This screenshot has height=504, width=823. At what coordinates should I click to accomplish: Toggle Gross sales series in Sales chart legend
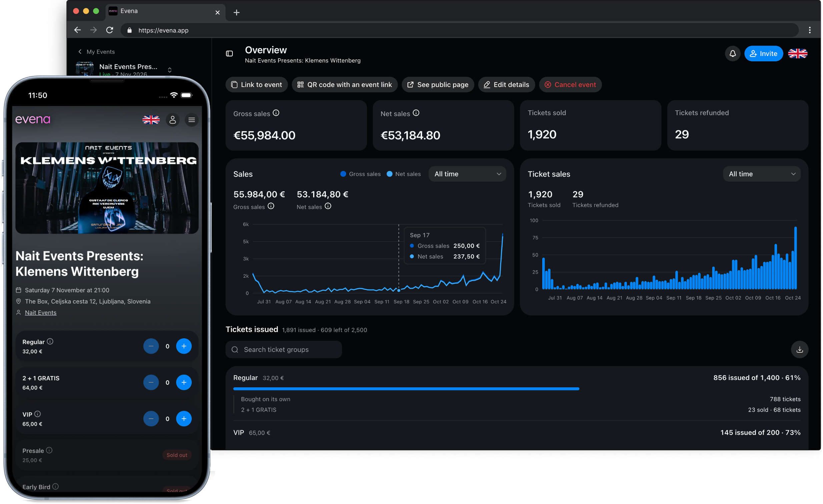[x=360, y=174]
